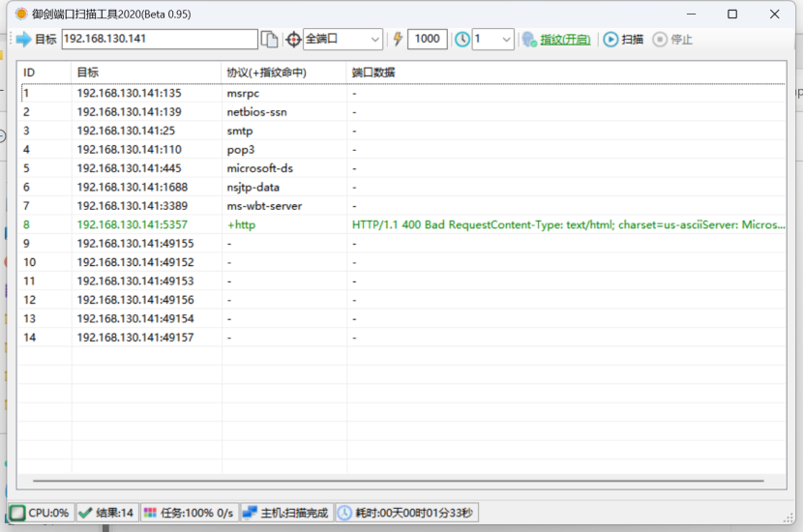
Task: Click the CPU:0% status text
Action: 48,513
